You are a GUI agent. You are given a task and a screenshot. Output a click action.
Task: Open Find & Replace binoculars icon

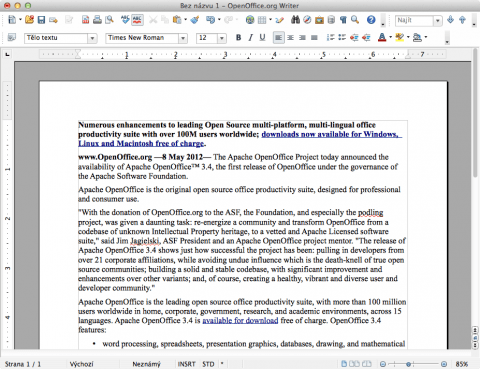pos(295,20)
